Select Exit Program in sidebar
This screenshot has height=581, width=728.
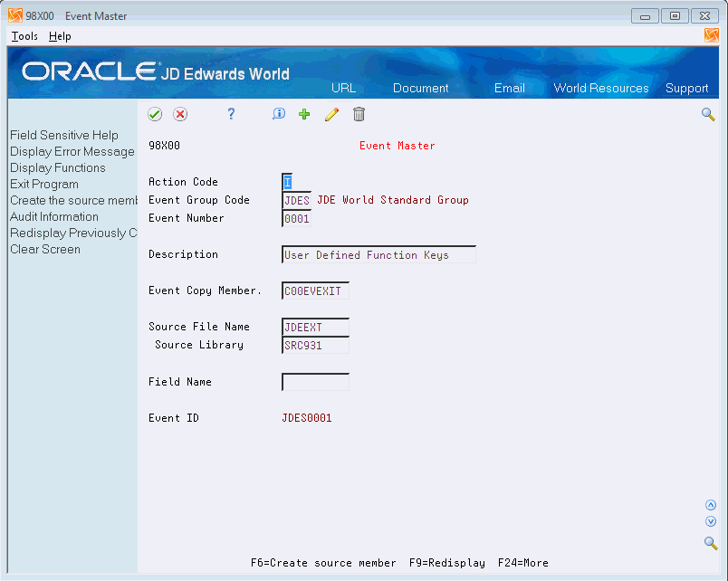(44, 185)
